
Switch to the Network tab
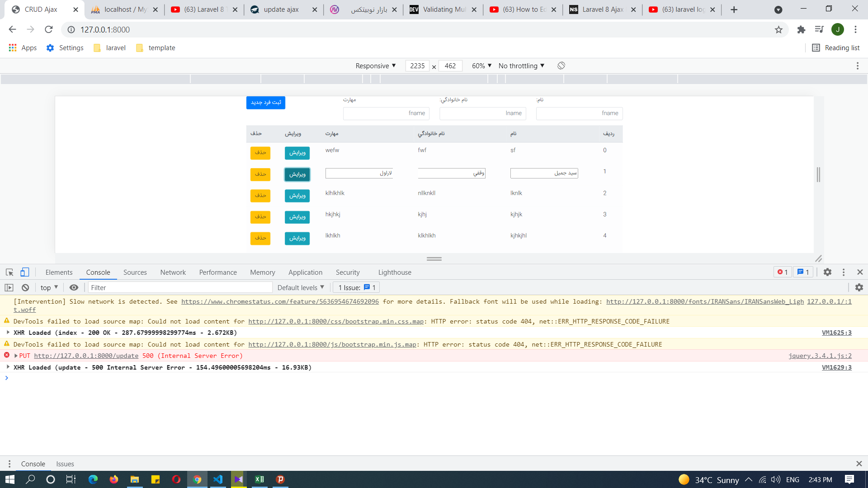(x=173, y=272)
